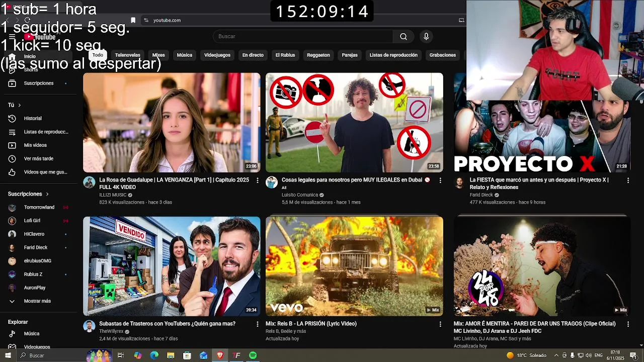Image resolution: width=644 pixels, height=362 pixels.
Task: Select the Videojuegos filter chip
Action: [x=217, y=55]
